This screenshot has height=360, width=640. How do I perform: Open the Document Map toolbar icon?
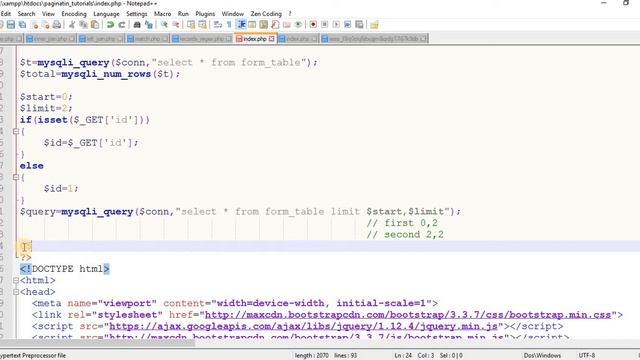coord(264,25)
